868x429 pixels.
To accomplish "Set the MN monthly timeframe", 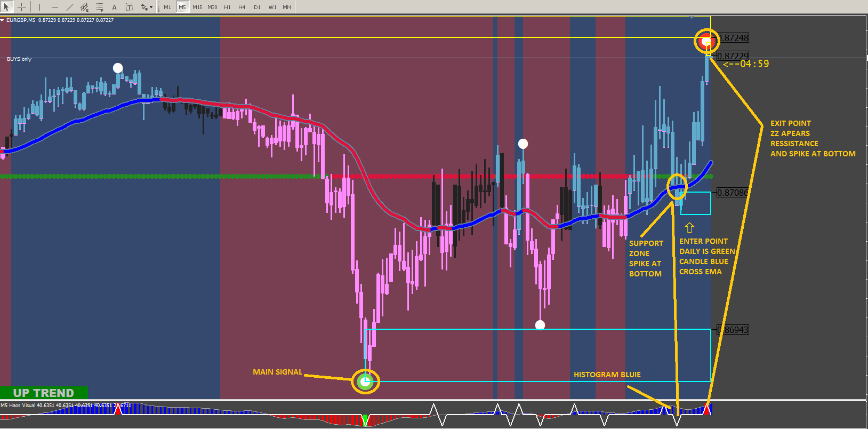I will click(x=287, y=7).
